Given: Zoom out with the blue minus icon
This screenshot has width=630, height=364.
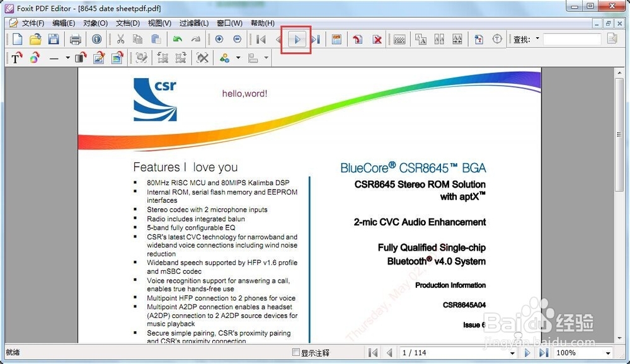Looking at the screenshot, I should point(237,39).
